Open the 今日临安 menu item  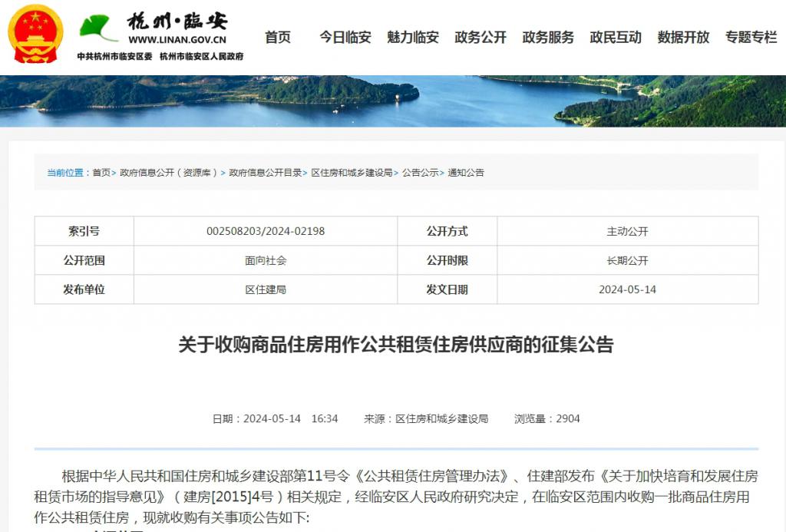point(345,37)
